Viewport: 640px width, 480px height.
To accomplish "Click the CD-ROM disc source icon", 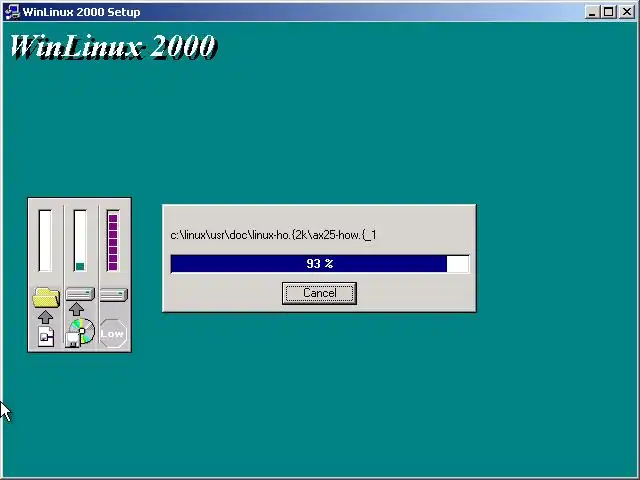I will point(80,333).
